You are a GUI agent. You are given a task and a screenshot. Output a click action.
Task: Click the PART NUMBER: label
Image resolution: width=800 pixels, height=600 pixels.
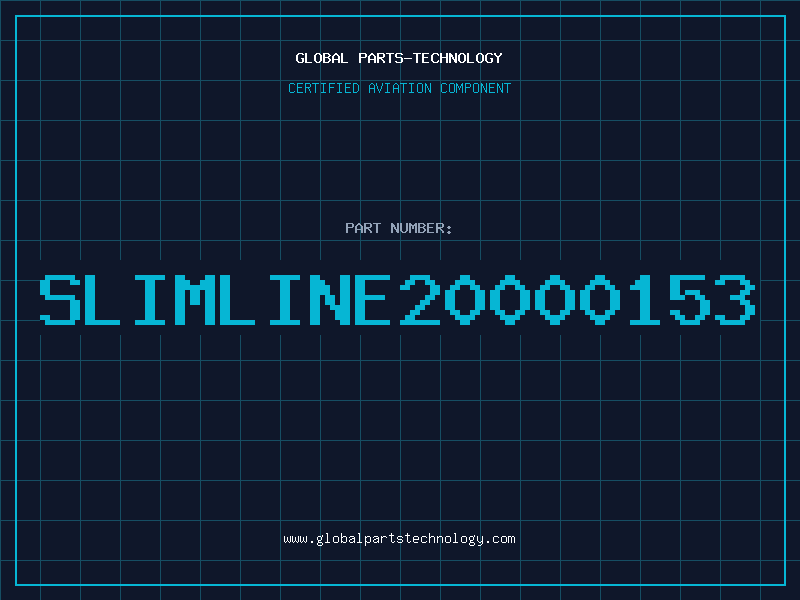point(398,228)
